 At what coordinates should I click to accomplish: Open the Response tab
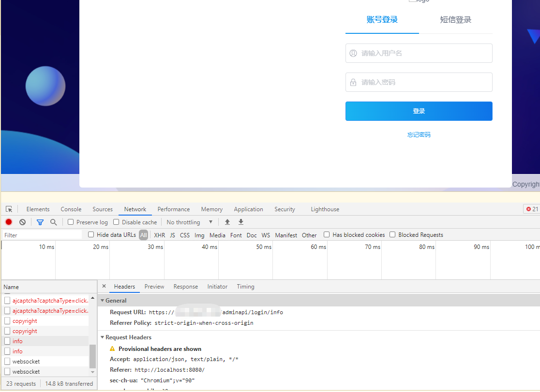(x=186, y=287)
